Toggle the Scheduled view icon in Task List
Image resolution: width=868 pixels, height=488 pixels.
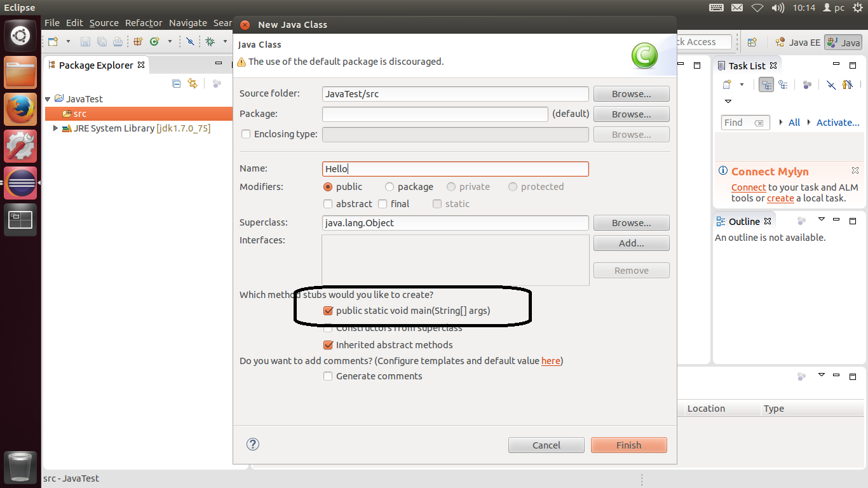tap(783, 85)
